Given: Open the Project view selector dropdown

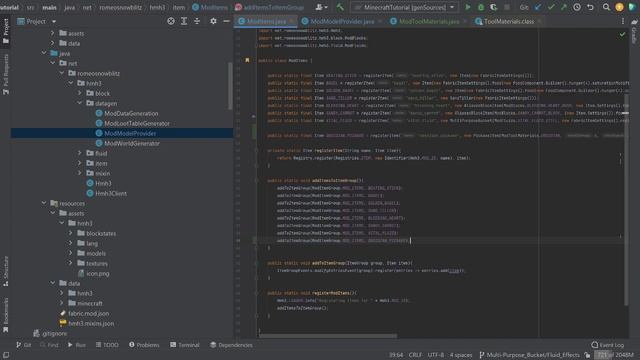Looking at the screenshot, I should 37,21.
